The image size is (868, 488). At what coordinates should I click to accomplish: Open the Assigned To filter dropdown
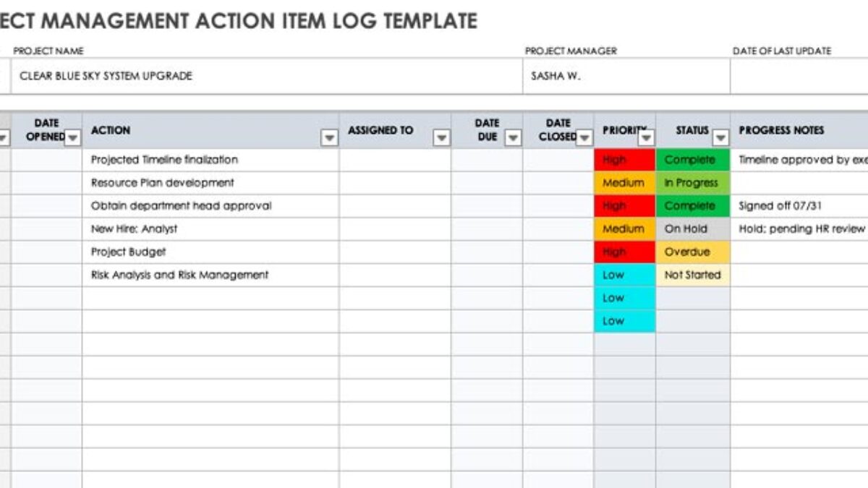[441, 137]
